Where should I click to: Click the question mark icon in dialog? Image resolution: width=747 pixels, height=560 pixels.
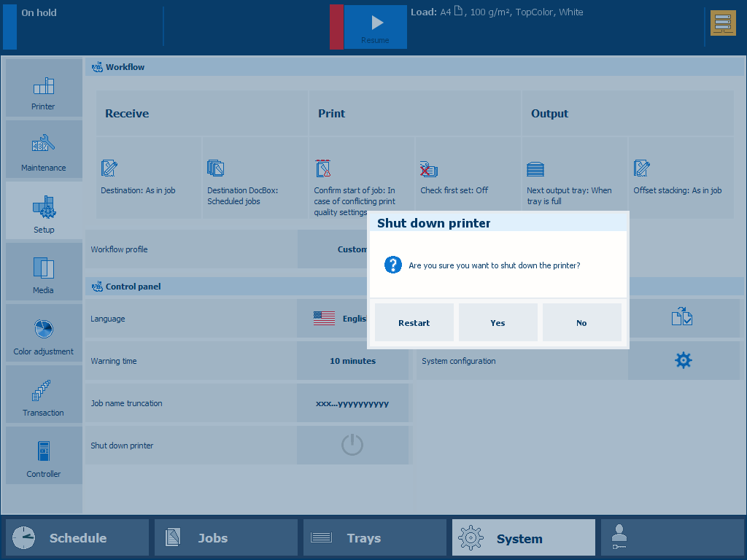[393, 265]
